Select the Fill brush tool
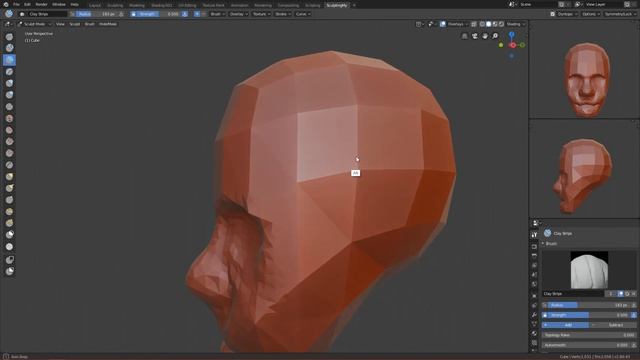The width and height of the screenshot is (640, 360). 9,142
